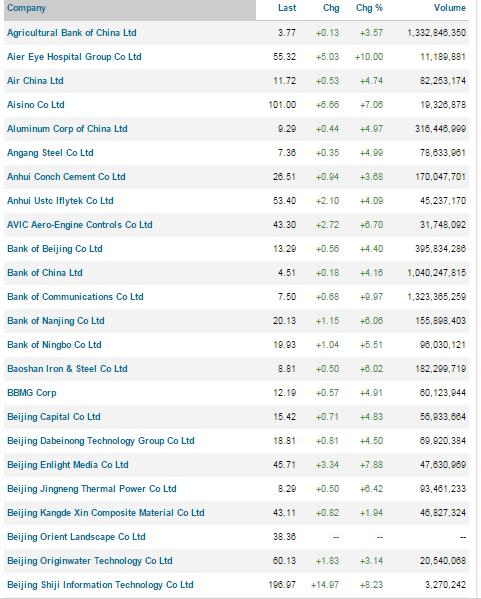Select Shiji change value +14.97
The height and width of the screenshot is (599, 481).
(x=325, y=585)
